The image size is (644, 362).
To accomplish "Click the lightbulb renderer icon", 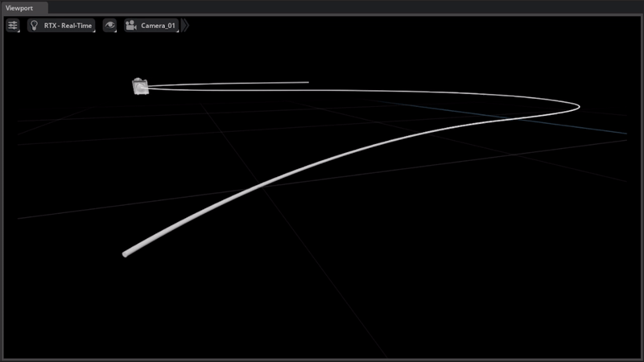I will point(35,26).
